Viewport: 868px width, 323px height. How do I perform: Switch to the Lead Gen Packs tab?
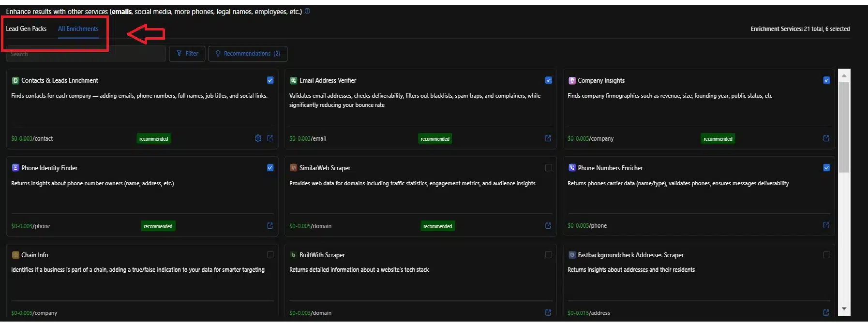26,29
